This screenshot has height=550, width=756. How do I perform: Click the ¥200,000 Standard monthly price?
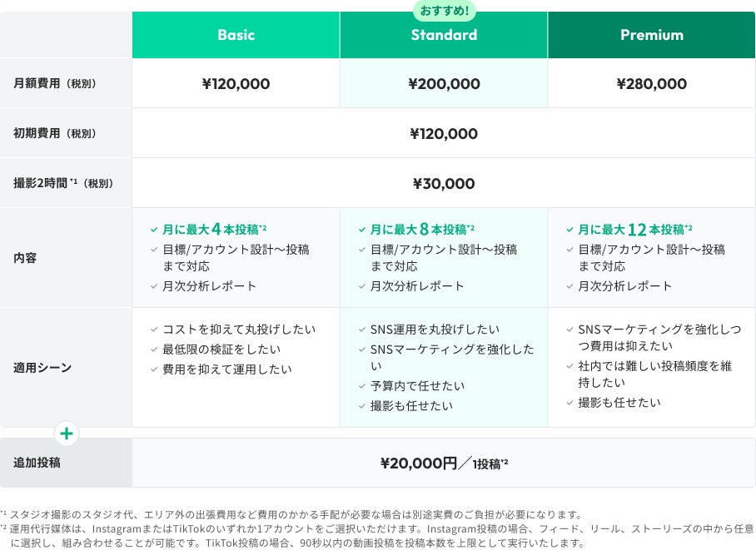point(444,84)
